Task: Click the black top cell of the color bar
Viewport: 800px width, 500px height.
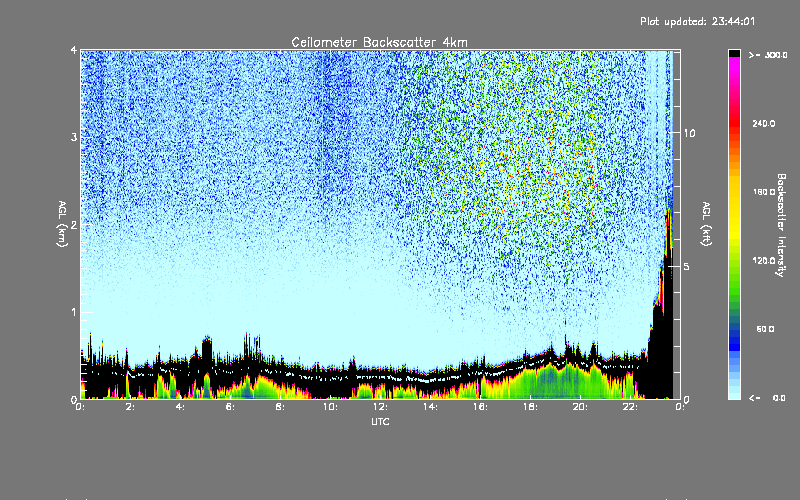Action: (734, 53)
